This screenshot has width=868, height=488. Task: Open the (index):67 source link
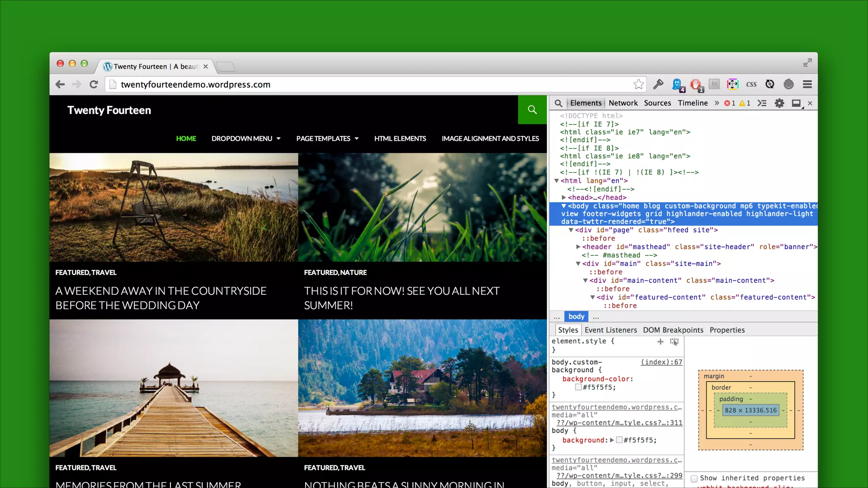point(661,362)
